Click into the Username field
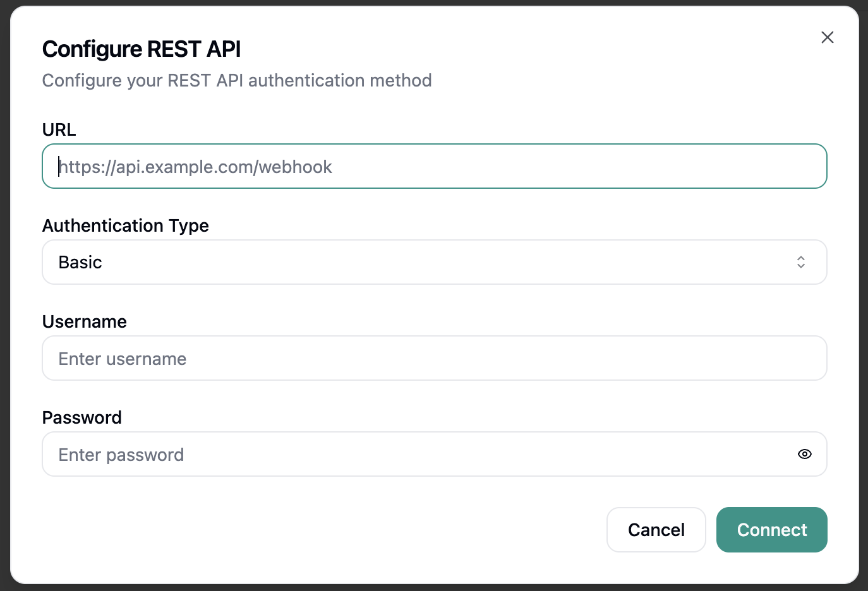Image resolution: width=868 pixels, height=591 pixels. [433, 358]
